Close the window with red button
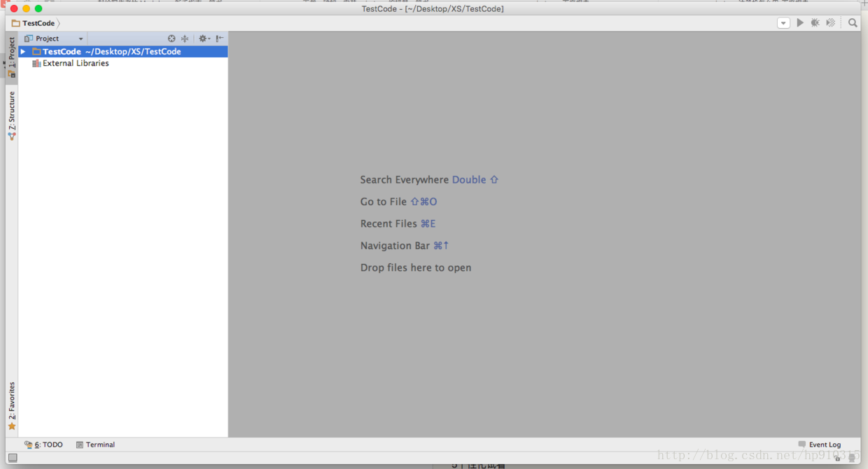Image resolution: width=868 pixels, height=469 pixels. pyautogui.click(x=13, y=8)
